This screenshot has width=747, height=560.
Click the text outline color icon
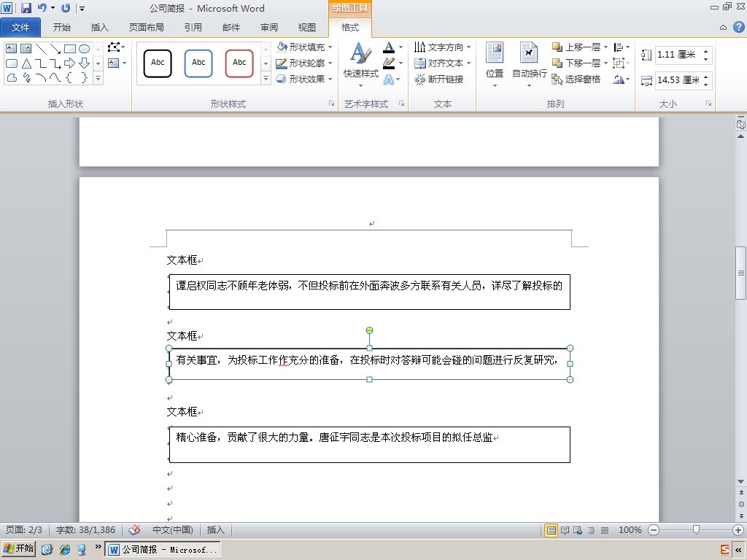point(389,63)
